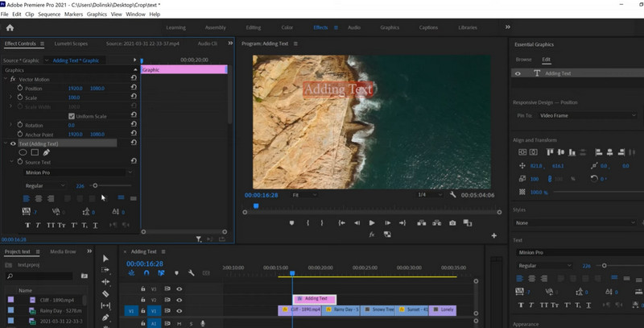Toggle animation stopwatch for Rotation

19,125
